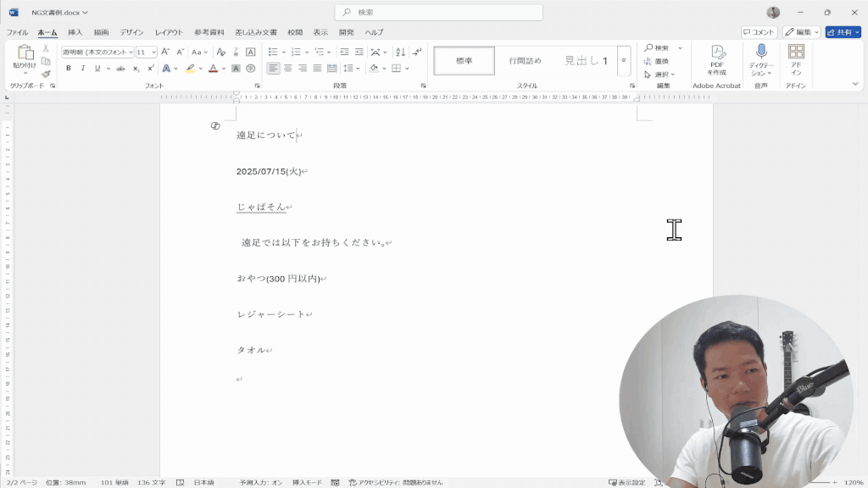Toggle text prediction status bar item

tap(261, 482)
